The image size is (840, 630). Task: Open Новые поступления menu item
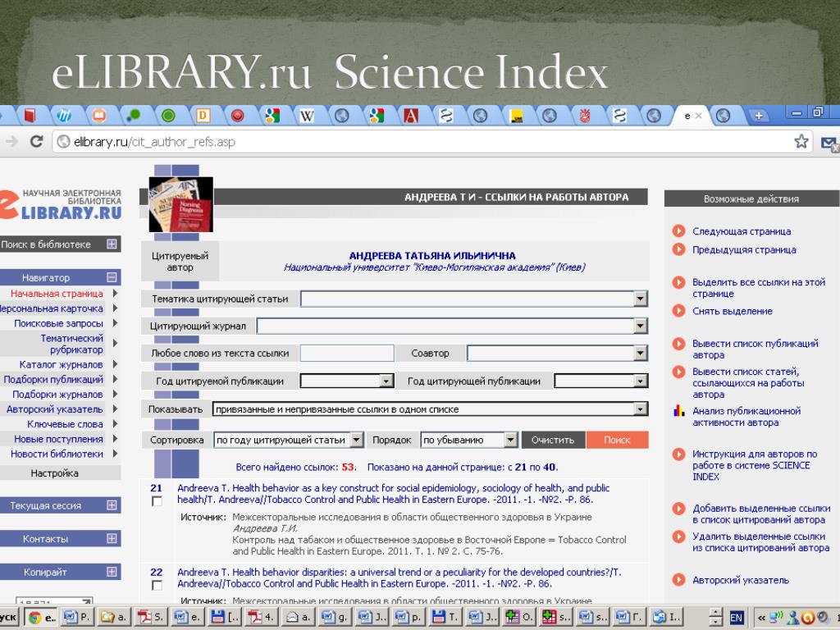tap(58, 439)
